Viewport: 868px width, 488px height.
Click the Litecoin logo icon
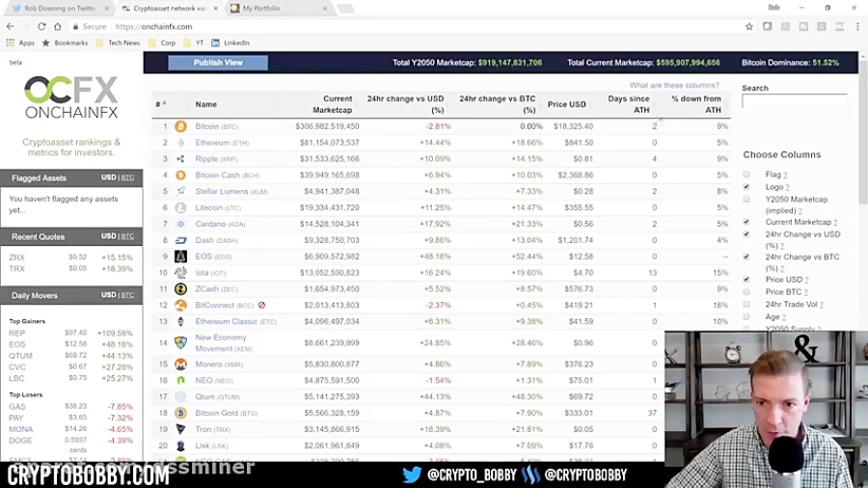(x=180, y=208)
